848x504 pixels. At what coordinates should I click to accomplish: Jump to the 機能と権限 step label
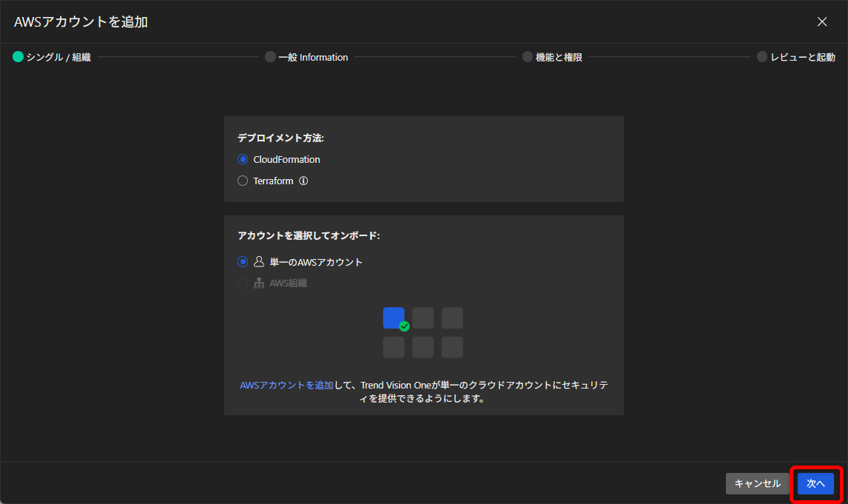pyautogui.click(x=559, y=57)
